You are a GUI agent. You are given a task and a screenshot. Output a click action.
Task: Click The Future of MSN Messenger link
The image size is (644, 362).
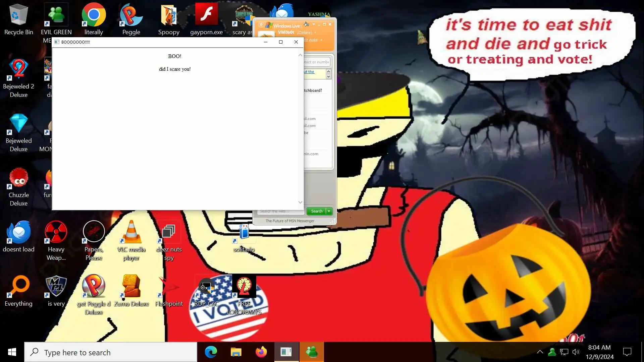coord(290,221)
